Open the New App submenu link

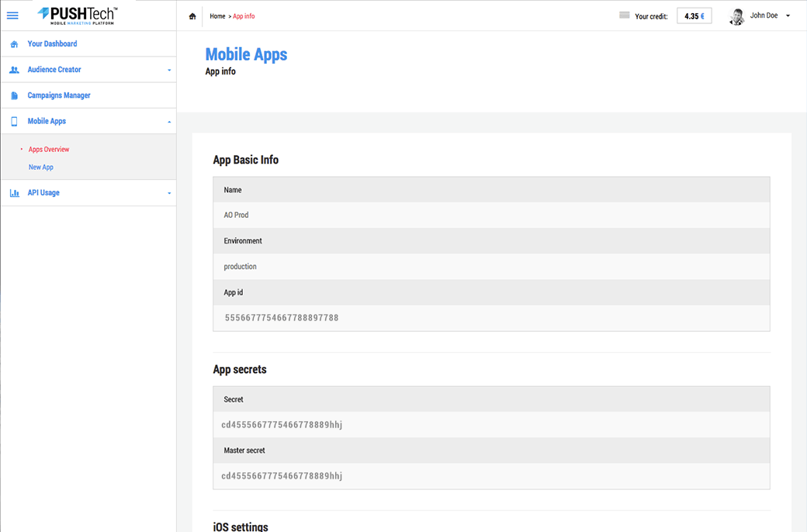(x=40, y=168)
